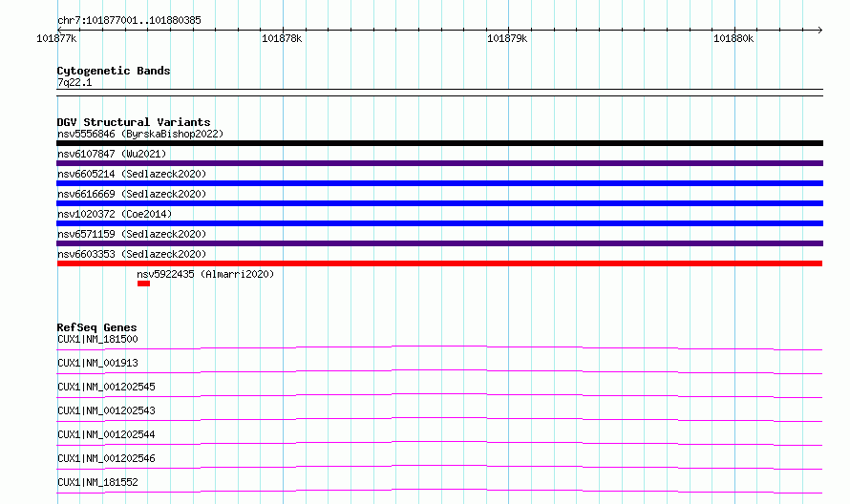Image resolution: width=850 pixels, height=504 pixels.
Task: Open nsv5556846 (ByrskaBishop2022) label
Action: pyautogui.click(x=140, y=134)
